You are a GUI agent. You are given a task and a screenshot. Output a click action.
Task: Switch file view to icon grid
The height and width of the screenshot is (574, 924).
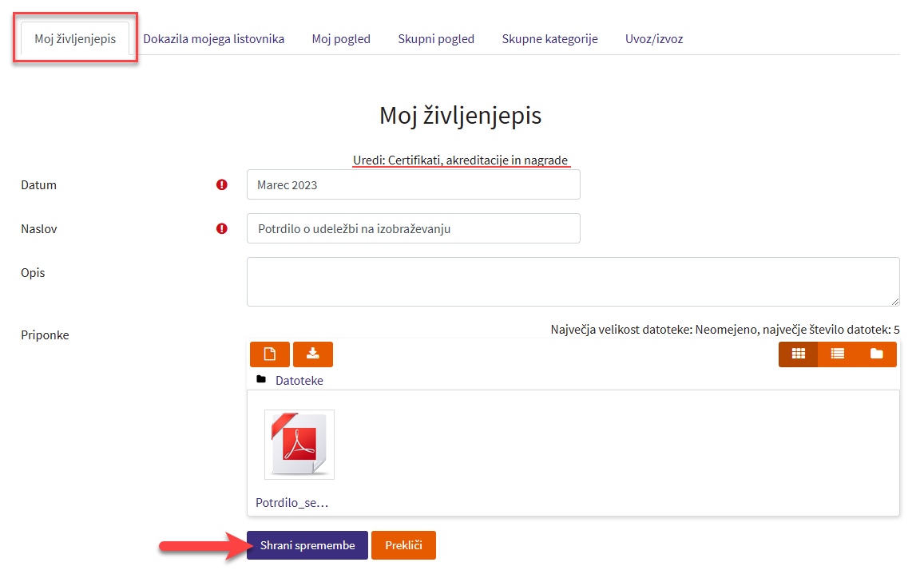(x=798, y=354)
